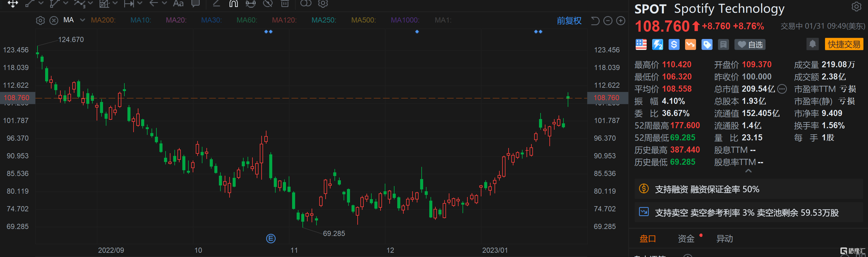
Task: Switch to the 盘口 tab
Action: coord(648,239)
